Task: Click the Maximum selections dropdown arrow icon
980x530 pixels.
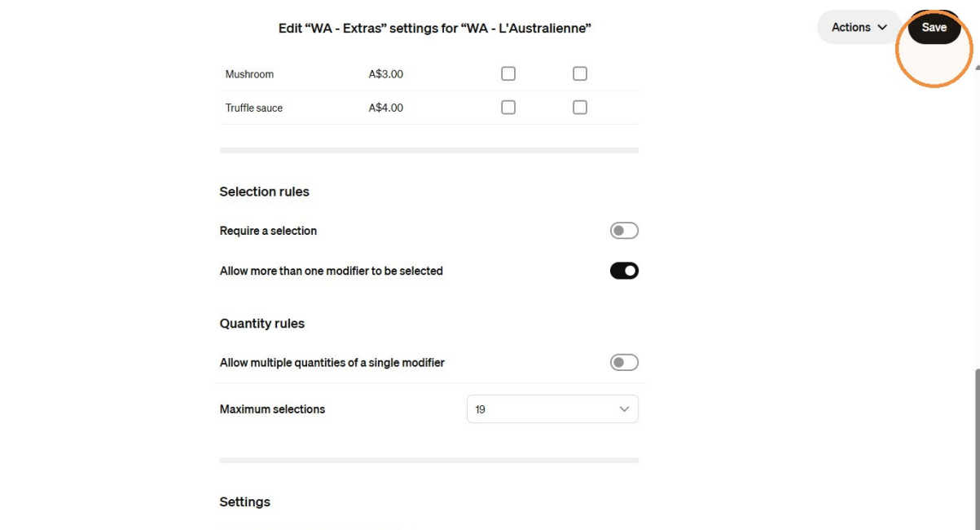Action: click(x=624, y=409)
